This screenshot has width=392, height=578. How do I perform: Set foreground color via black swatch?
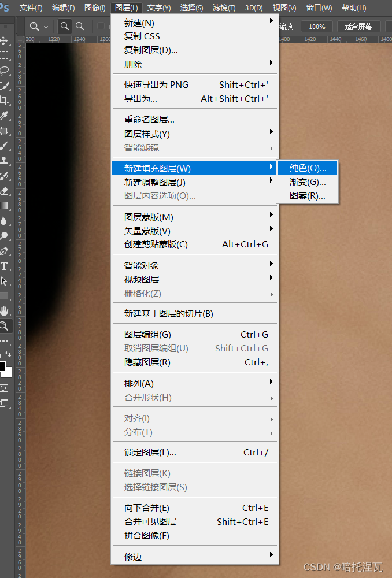click(x=2, y=366)
